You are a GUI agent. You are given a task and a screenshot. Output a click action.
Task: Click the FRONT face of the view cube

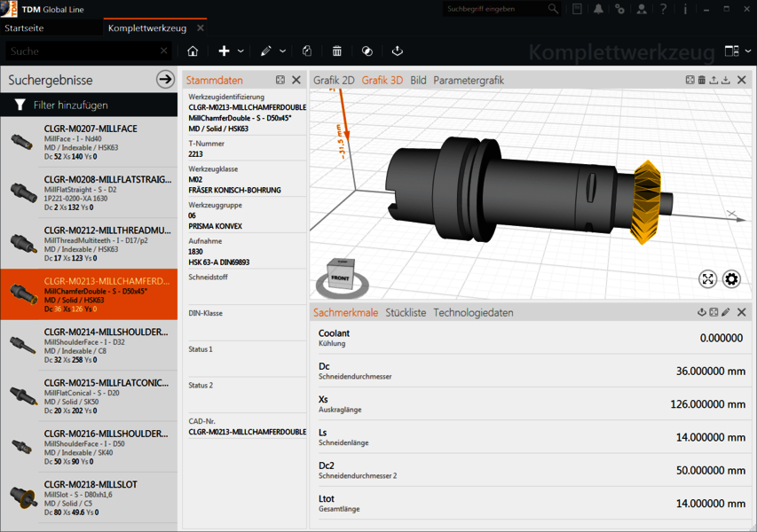pos(340,278)
